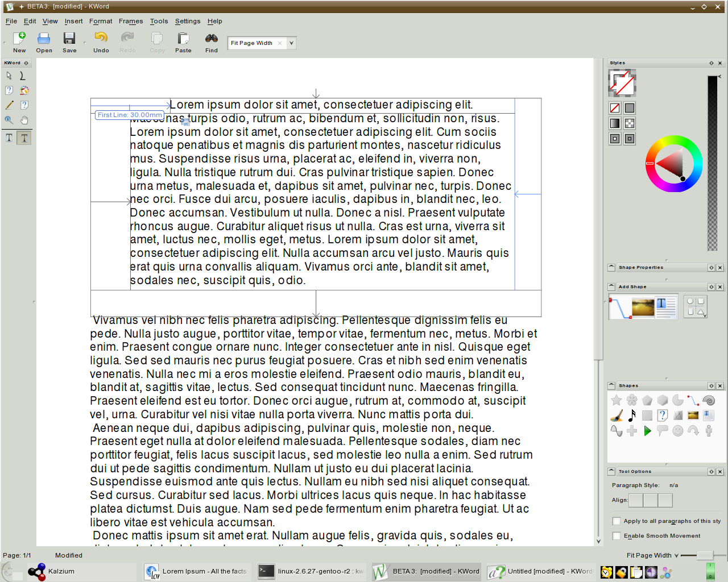Undo the last action
The width and height of the screenshot is (728, 582).
(101, 43)
